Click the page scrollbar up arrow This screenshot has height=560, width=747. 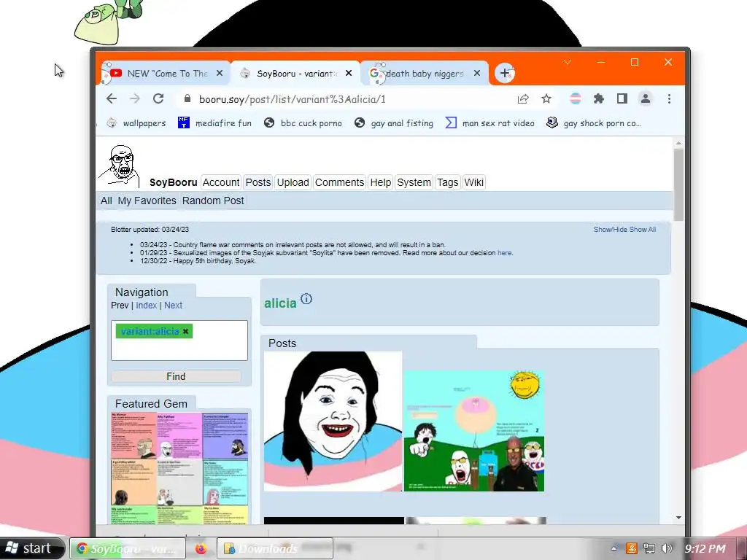[678, 144]
